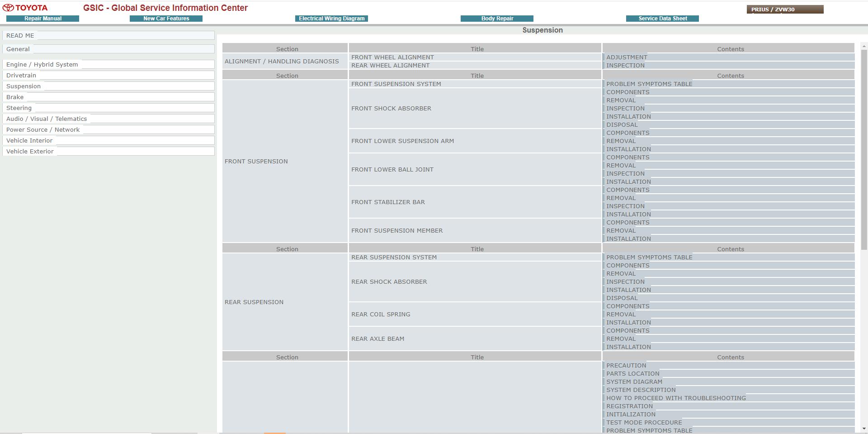Open Vehicle Exterior category
This screenshot has width=868, height=434.
[x=108, y=151]
